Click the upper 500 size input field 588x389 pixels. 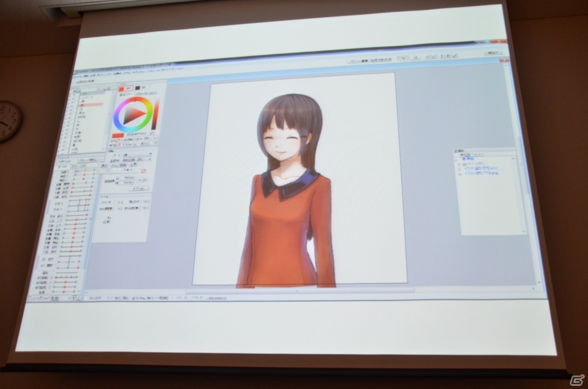pos(127,178)
